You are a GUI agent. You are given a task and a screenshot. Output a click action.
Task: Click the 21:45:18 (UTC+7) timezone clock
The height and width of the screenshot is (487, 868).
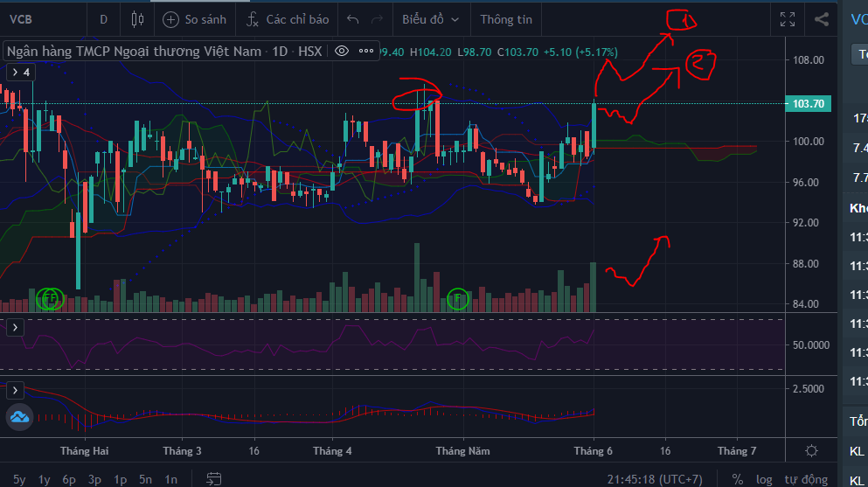pos(655,479)
